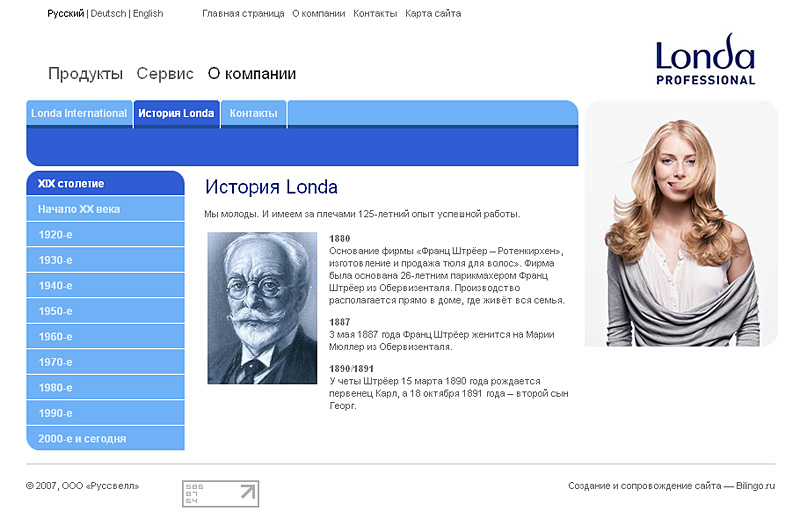Screen dimensions: 800x526
Task: Switch language to Русский
Action: pyautogui.click(x=65, y=14)
